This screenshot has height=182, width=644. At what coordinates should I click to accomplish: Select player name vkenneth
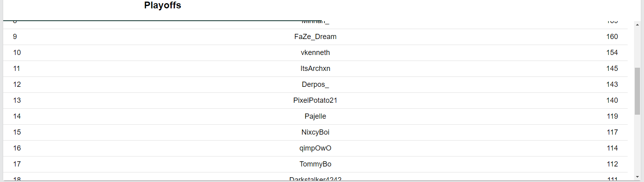click(315, 53)
